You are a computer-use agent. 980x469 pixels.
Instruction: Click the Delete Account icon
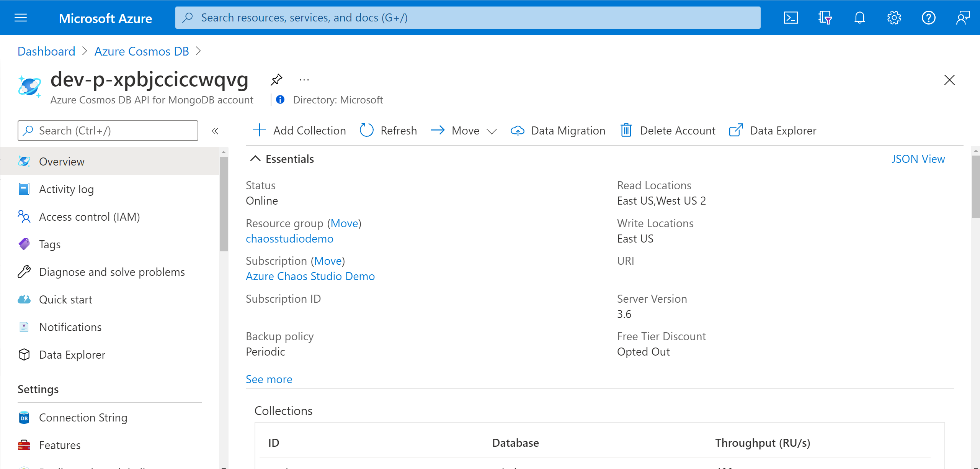click(626, 130)
